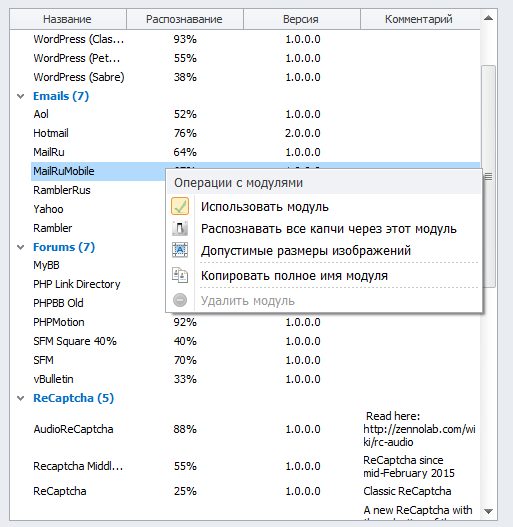
Task: Select the Forums (7) group header
Action: [64, 247]
